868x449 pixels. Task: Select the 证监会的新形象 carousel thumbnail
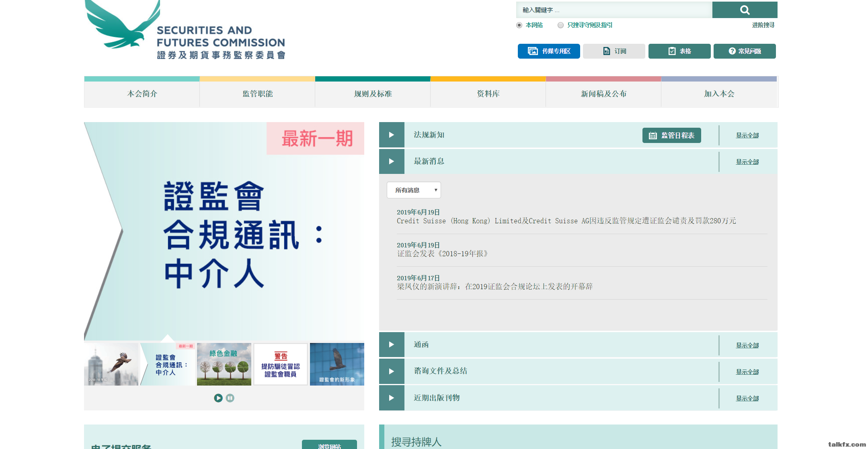337,364
